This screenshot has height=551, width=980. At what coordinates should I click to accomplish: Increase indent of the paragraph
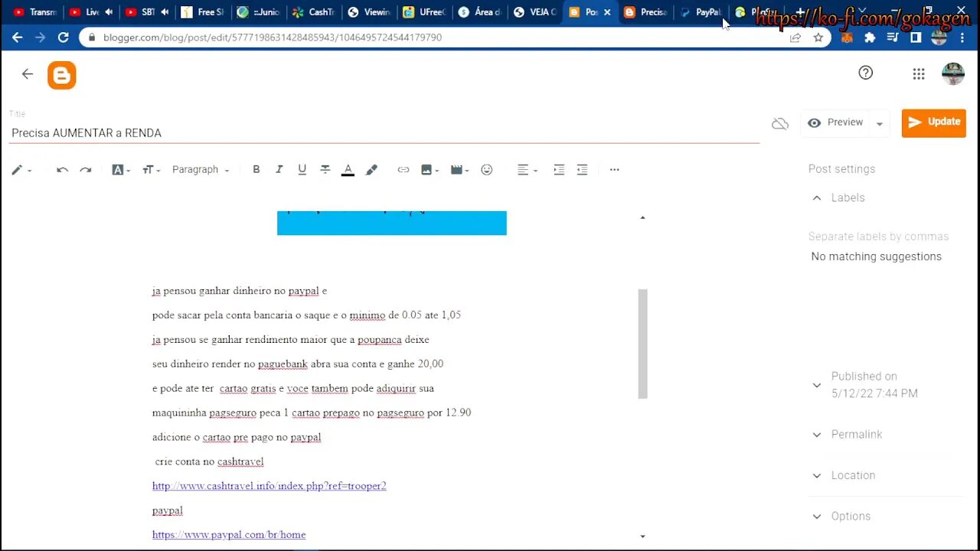tap(559, 170)
